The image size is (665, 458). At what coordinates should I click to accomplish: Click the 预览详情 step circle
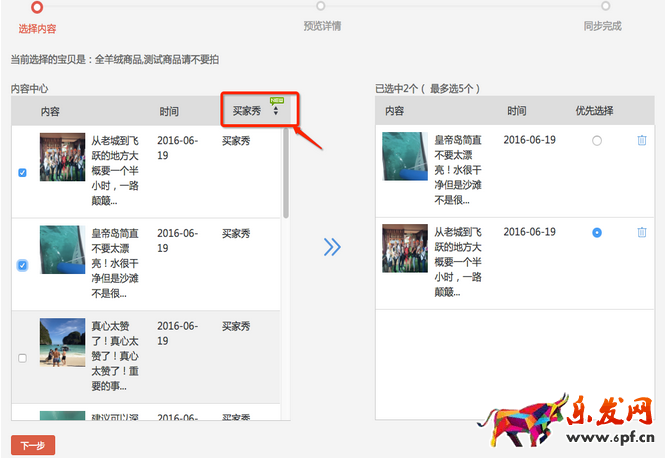[321, 6]
